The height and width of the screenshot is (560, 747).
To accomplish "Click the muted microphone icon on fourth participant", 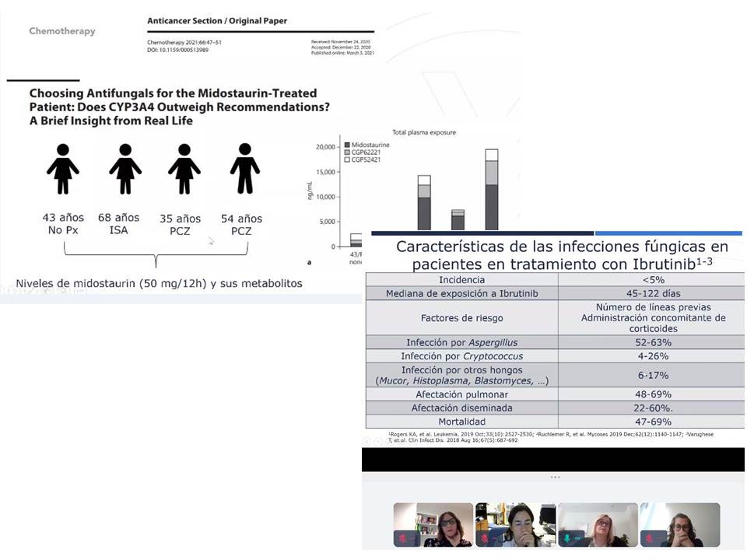I will pyautogui.click(x=648, y=538).
